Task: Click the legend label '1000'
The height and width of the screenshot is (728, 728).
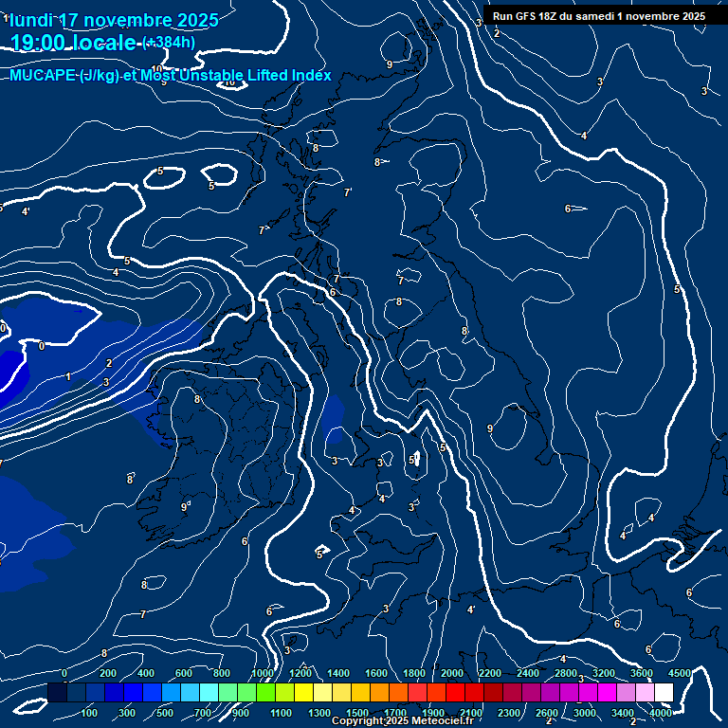Action: click(x=263, y=673)
